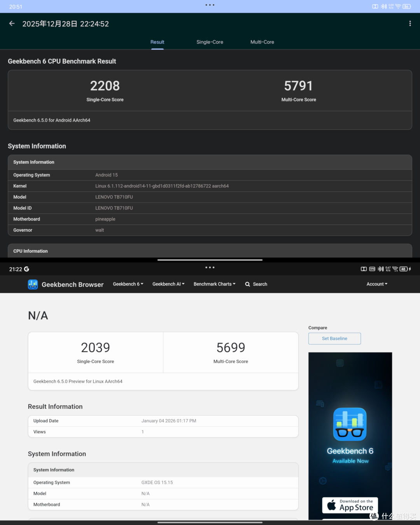420x525 pixels.
Task: Select 'Geekbench 6.5.0 for Android AArch64' text
Action: [x=52, y=120]
